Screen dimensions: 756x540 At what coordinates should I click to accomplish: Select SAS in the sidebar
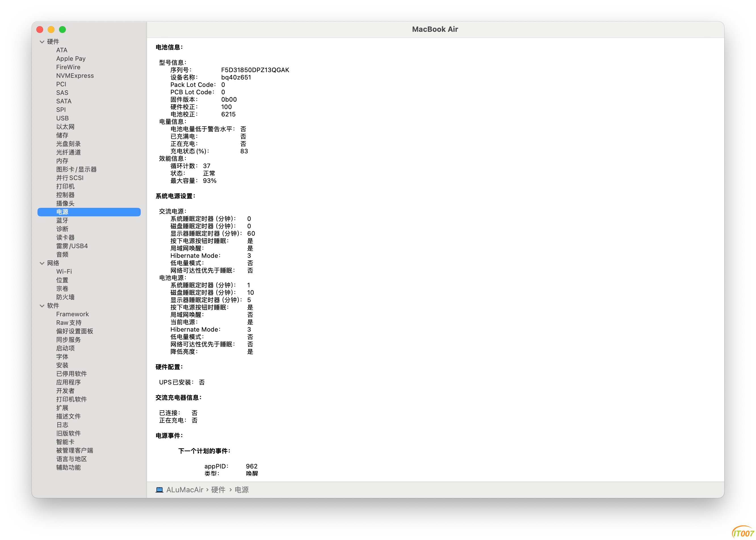coord(62,93)
